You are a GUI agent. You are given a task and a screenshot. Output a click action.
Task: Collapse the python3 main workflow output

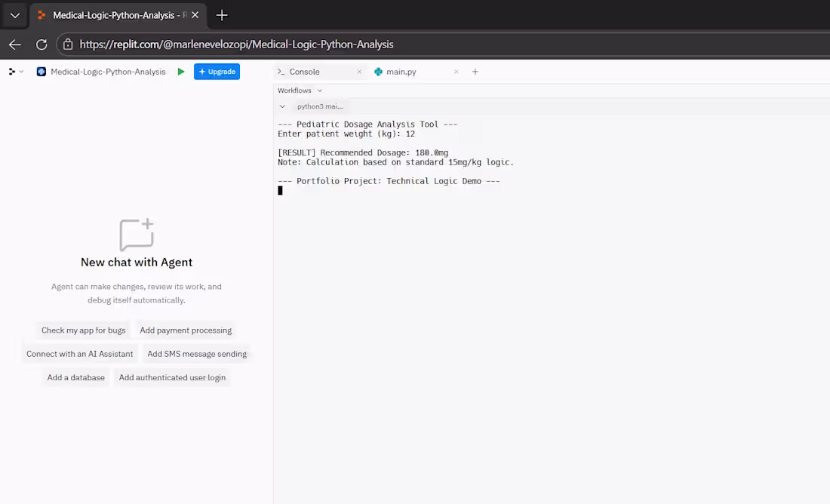283,106
